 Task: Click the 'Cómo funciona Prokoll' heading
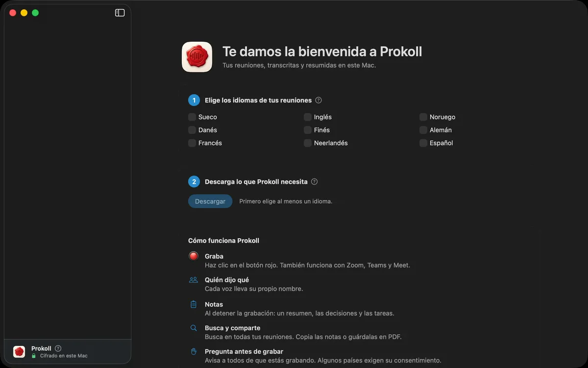coord(223,240)
